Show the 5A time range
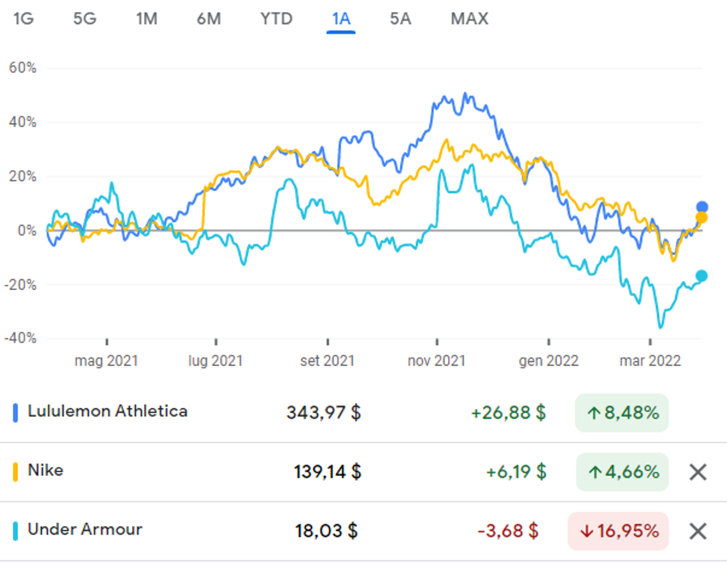The height and width of the screenshot is (578, 728). point(400,18)
